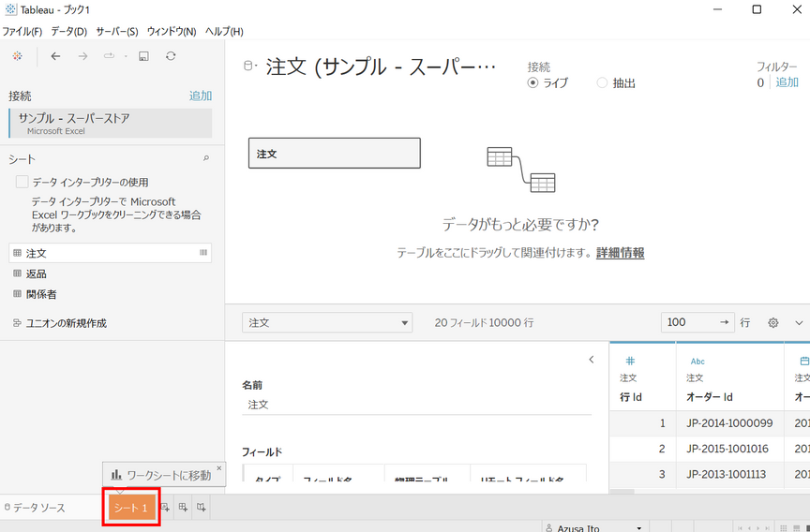Open the データ(D) menu
Screen dimensions: 810x532
click(x=68, y=32)
